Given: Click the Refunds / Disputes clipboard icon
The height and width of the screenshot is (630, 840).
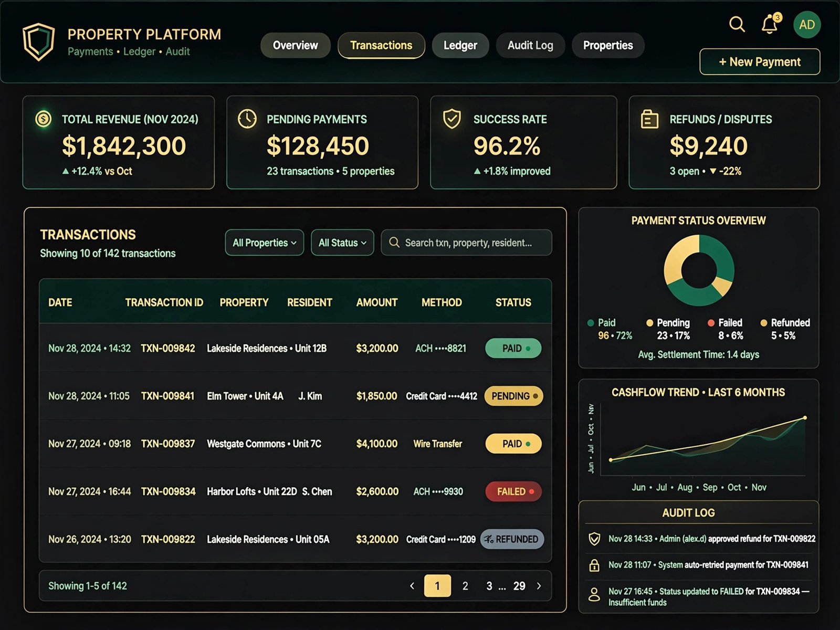Looking at the screenshot, I should pos(649,119).
